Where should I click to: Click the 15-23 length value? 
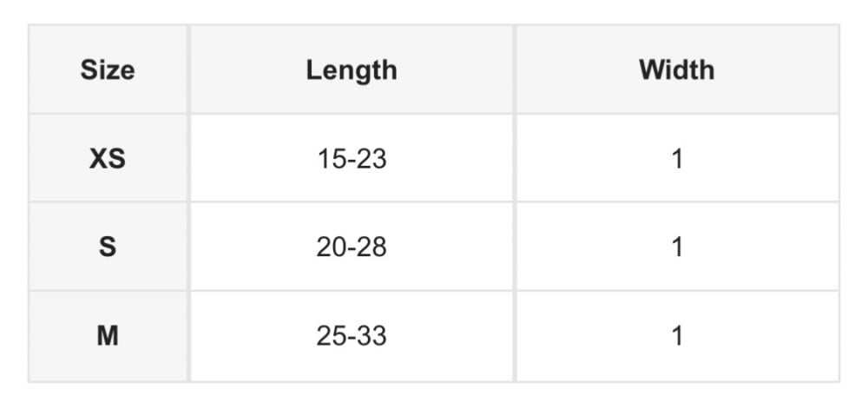pos(352,159)
